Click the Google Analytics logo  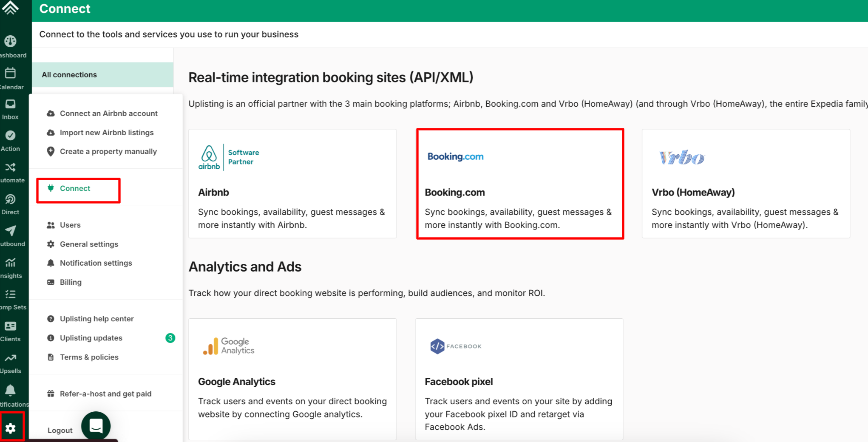(x=228, y=346)
